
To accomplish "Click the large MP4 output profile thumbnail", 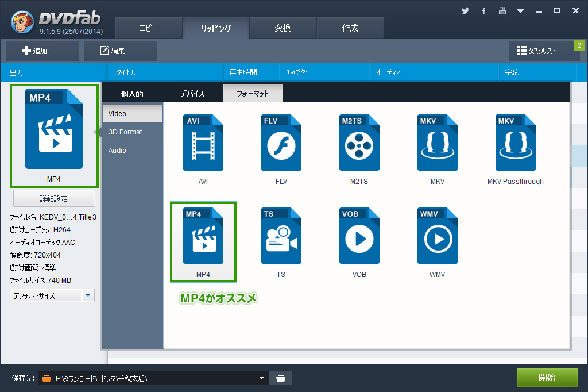I will point(54,129).
